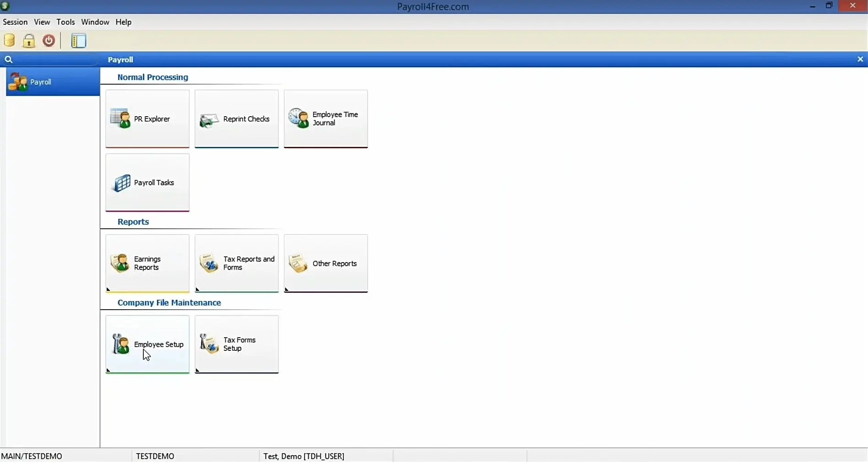868x462 pixels.
Task: Open the Session menu
Action: (x=15, y=21)
